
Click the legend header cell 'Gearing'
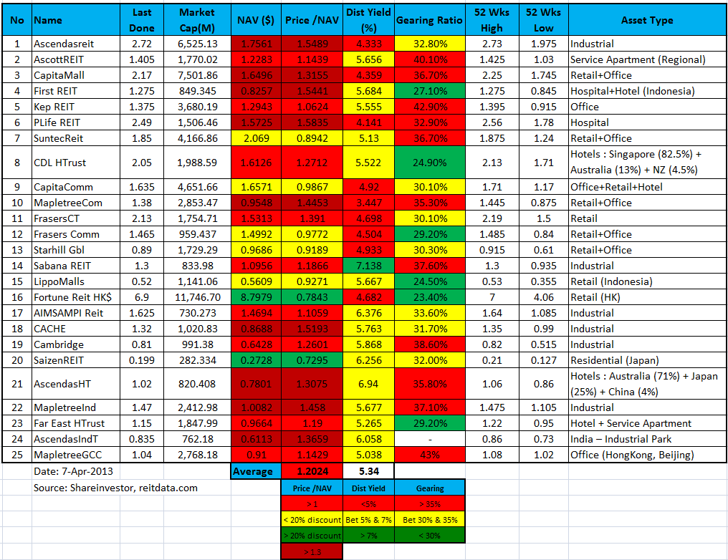pyautogui.click(x=429, y=488)
